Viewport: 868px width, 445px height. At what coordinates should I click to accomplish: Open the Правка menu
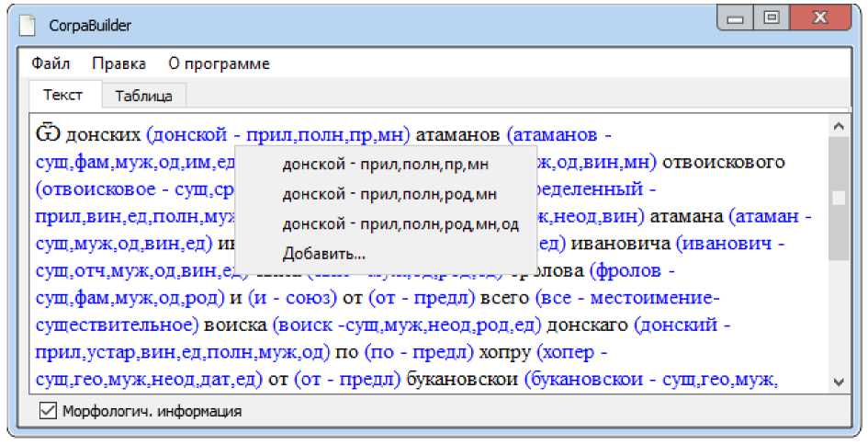click(118, 63)
